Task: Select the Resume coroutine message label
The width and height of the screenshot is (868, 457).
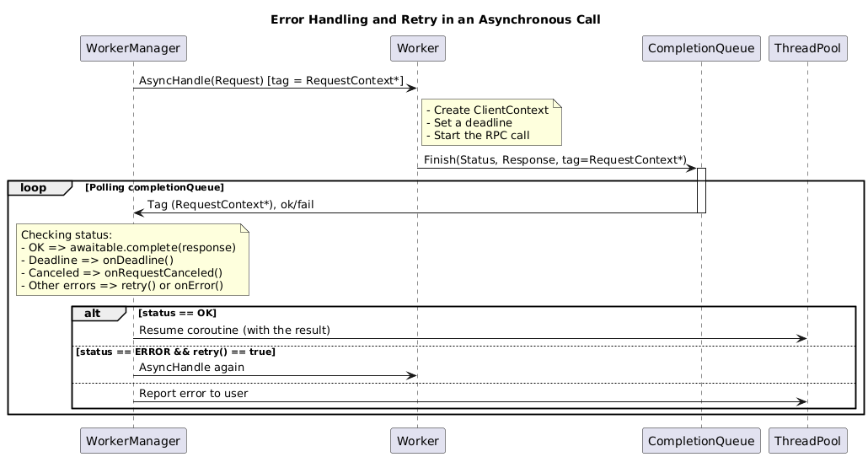Action: pos(234,330)
